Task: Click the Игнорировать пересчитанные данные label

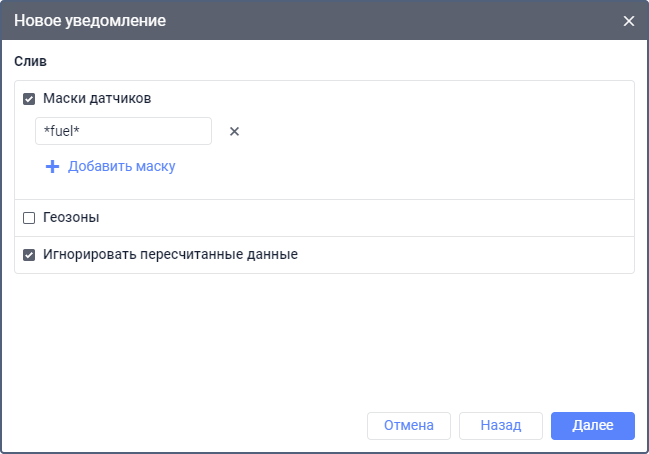Action: [x=170, y=255]
